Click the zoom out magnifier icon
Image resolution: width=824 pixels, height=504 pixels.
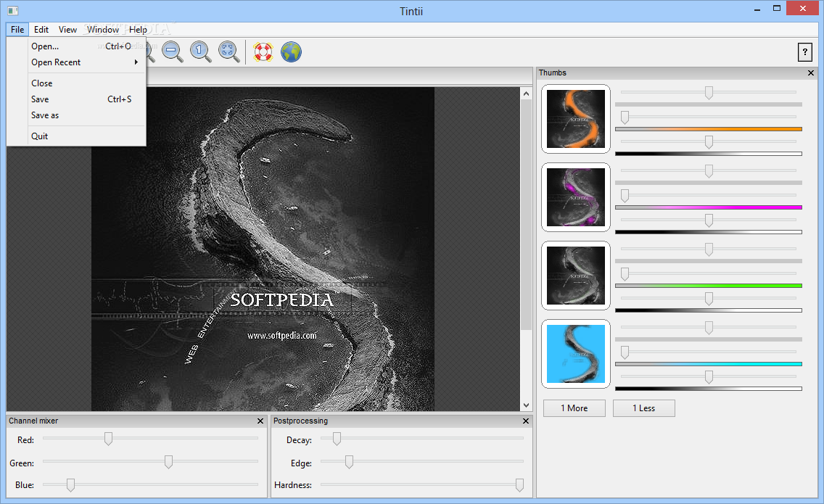(172, 51)
